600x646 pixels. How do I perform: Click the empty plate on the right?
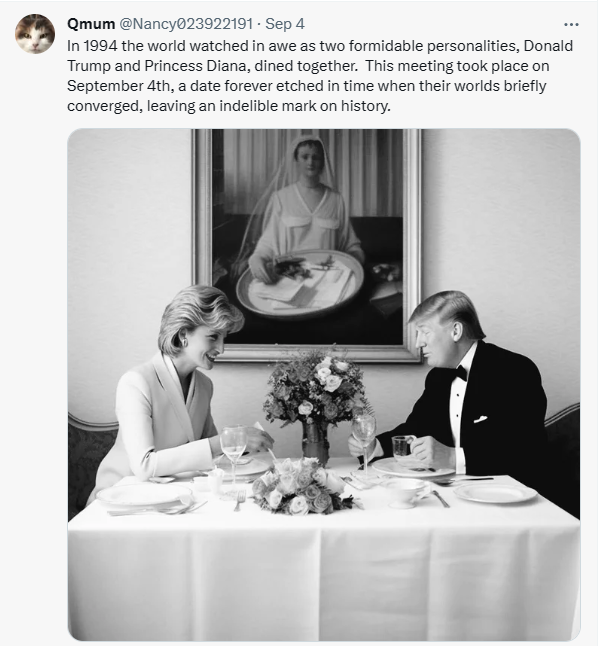pyautogui.click(x=495, y=493)
